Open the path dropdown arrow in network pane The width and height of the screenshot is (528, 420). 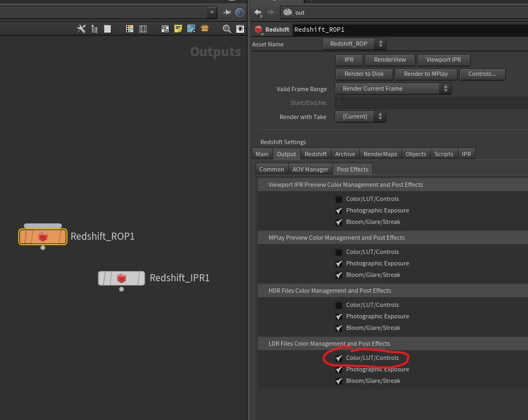coord(212,13)
